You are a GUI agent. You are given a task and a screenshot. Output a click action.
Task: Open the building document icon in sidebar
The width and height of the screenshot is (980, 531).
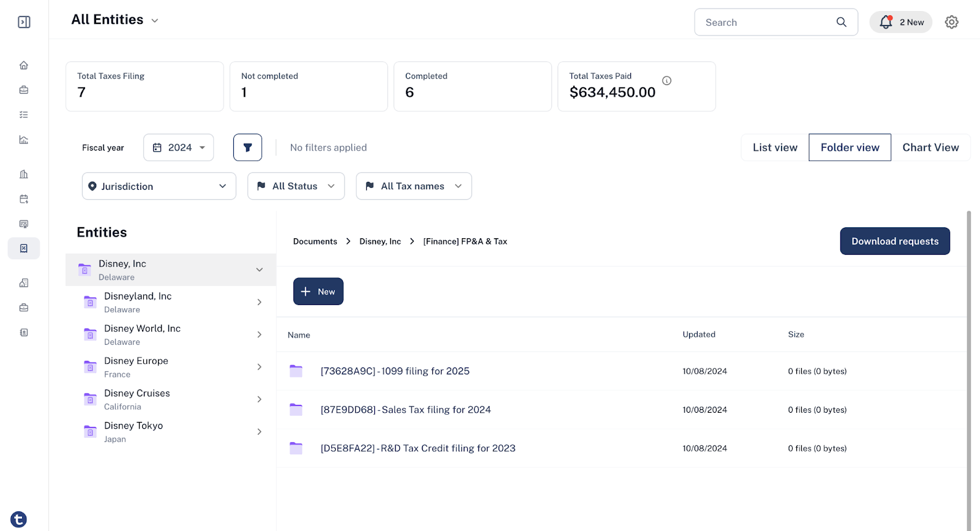coord(24,283)
